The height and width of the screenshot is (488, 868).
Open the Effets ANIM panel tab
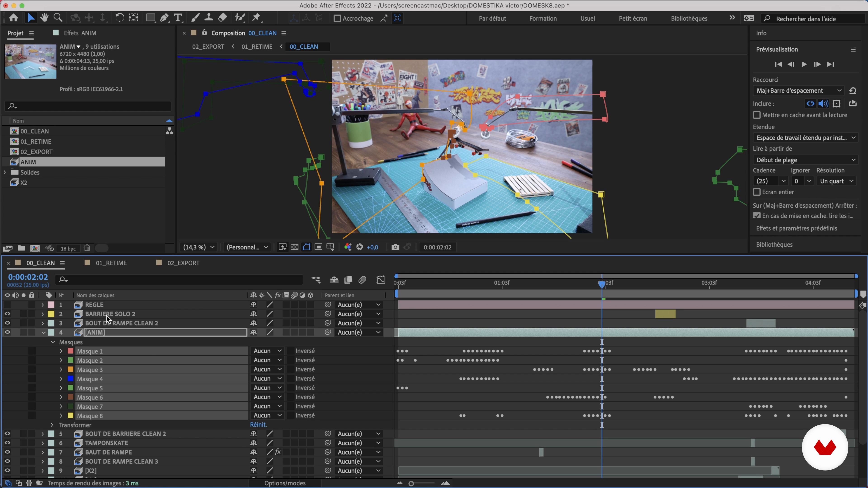pyautogui.click(x=80, y=33)
